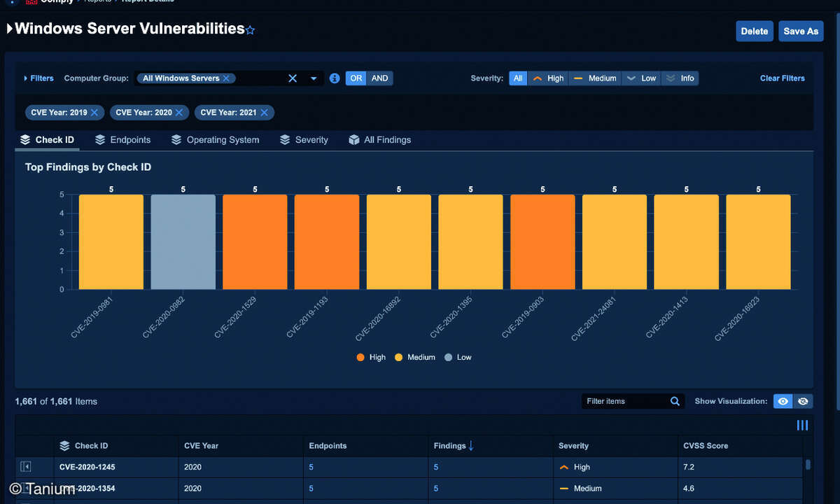Remove the CVE Year: 2021 filter chip

pyautogui.click(x=264, y=112)
